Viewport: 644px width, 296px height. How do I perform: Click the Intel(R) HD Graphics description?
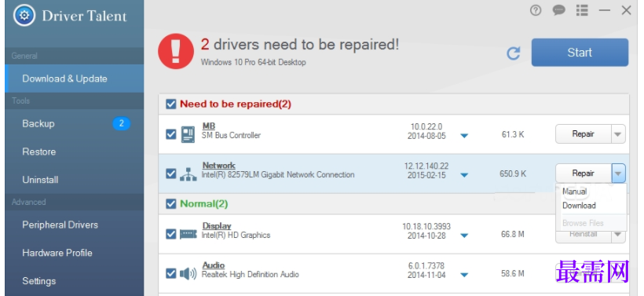tap(236, 236)
